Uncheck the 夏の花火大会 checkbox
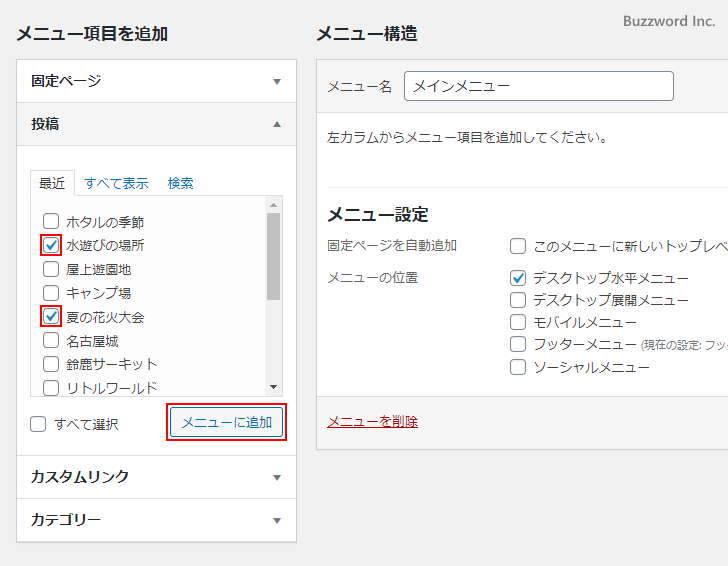This screenshot has width=728, height=566. (51, 317)
